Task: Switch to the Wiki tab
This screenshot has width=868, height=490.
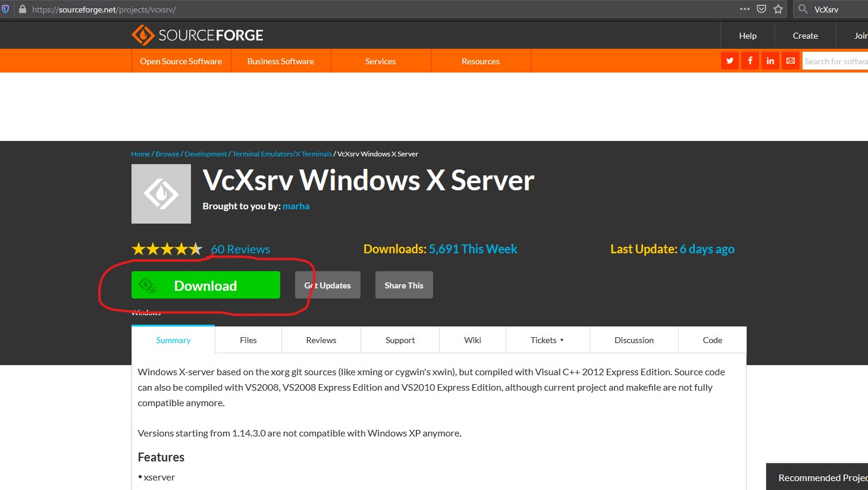Action: click(472, 340)
